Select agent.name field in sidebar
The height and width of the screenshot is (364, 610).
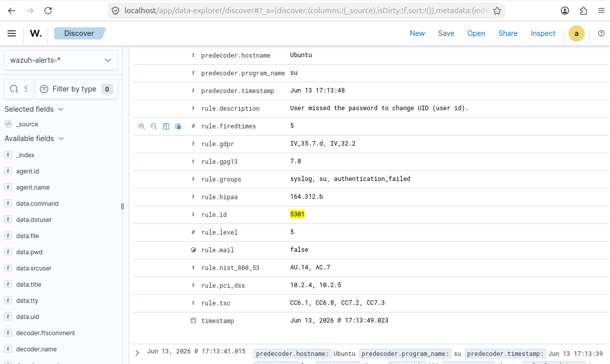click(33, 188)
